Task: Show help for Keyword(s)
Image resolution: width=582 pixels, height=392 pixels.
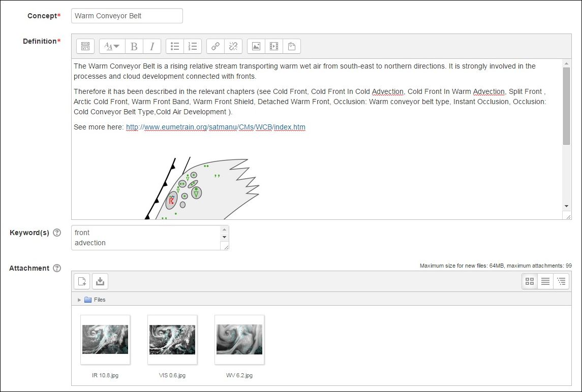Action: click(57, 233)
